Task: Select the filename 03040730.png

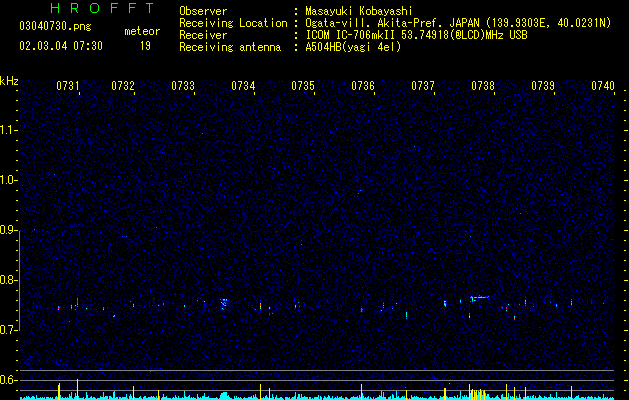Action: pos(55,27)
